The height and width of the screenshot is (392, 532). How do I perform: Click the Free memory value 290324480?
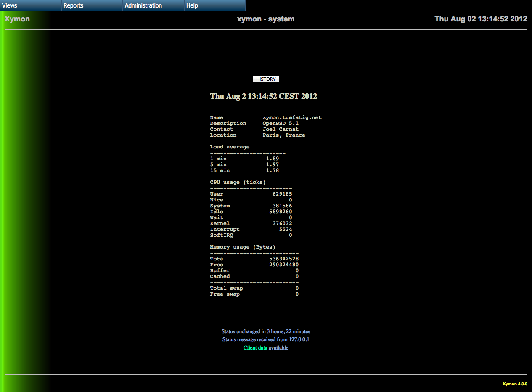[x=284, y=265]
